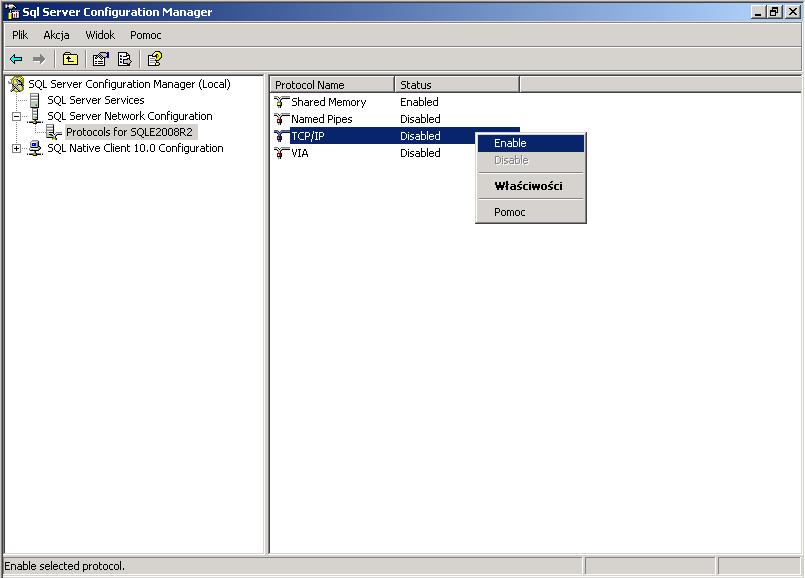The image size is (805, 578).
Task: Choose Pomoc in the context menu
Action: (531, 212)
